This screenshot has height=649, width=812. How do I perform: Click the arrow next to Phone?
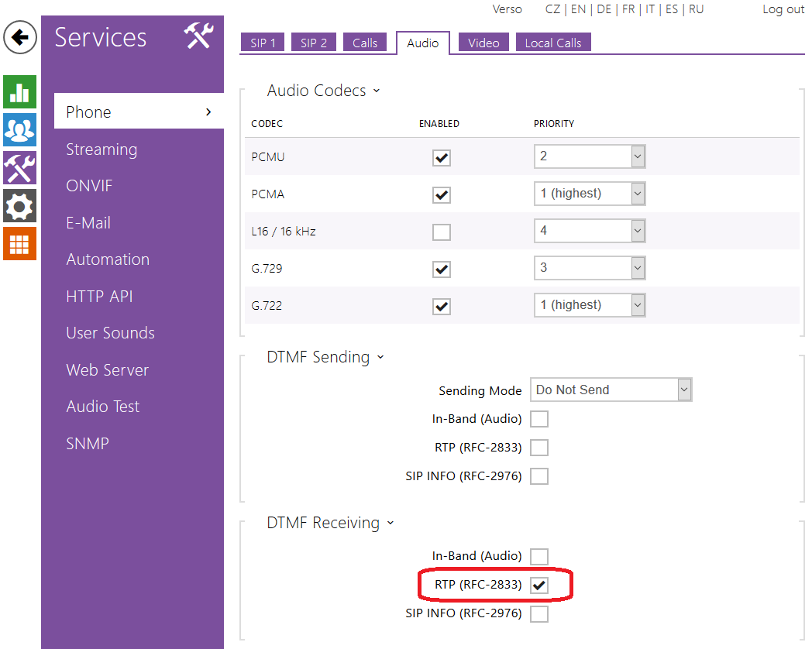pos(208,112)
